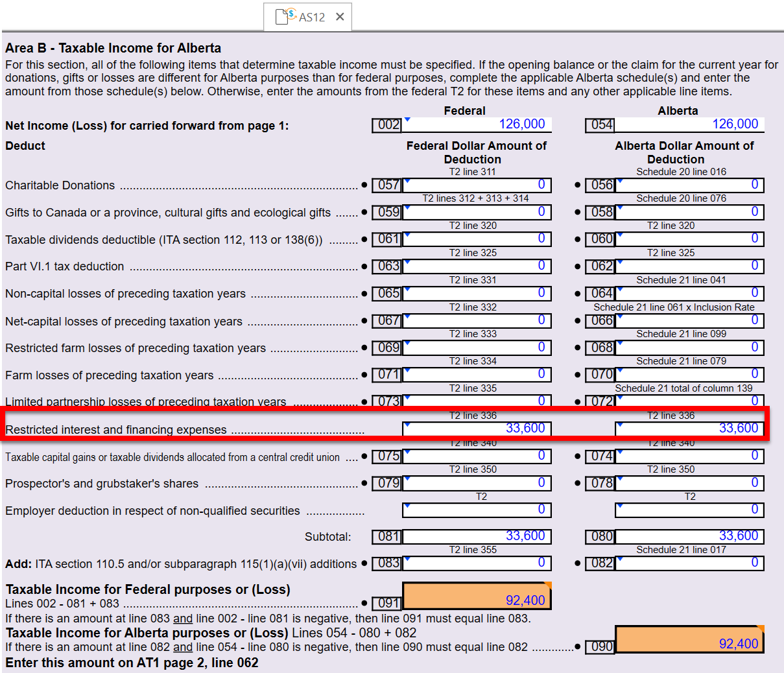This screenshot has width=784, height=673.
Task: Click the Federal non-capital losses field, line 065
Action: [477, 293]
